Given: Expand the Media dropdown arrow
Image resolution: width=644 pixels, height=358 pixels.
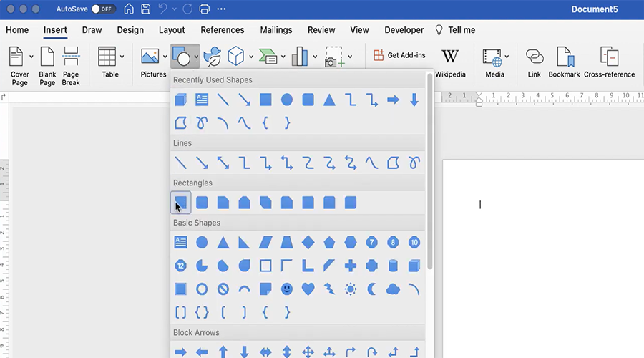Looking at the screenshot, I should 507,57.
